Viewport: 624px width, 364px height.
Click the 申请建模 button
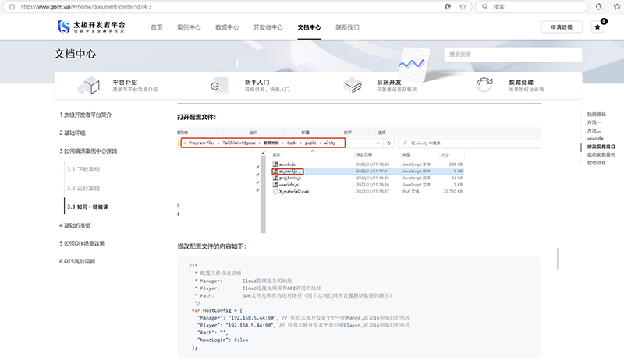[x=562, y=27]
